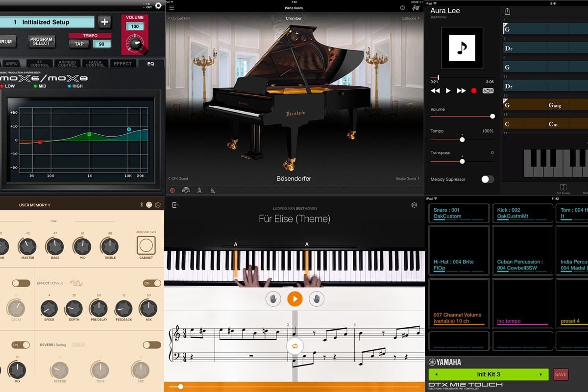
Task: Tap the Hi-Hat : 004 Brite FtOp pad
Action: (459, 250)
